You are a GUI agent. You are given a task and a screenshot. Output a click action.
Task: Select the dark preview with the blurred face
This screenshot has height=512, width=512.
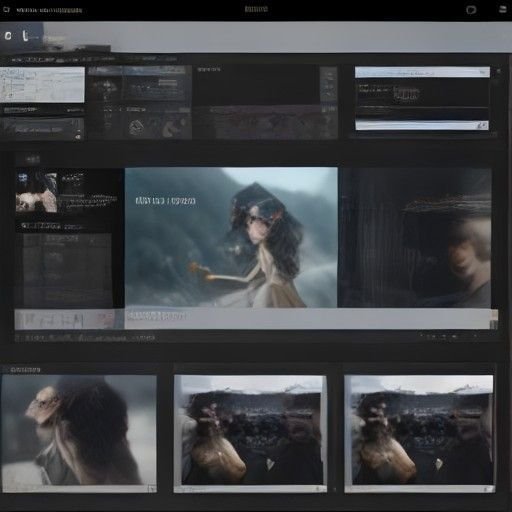(415, 238)
